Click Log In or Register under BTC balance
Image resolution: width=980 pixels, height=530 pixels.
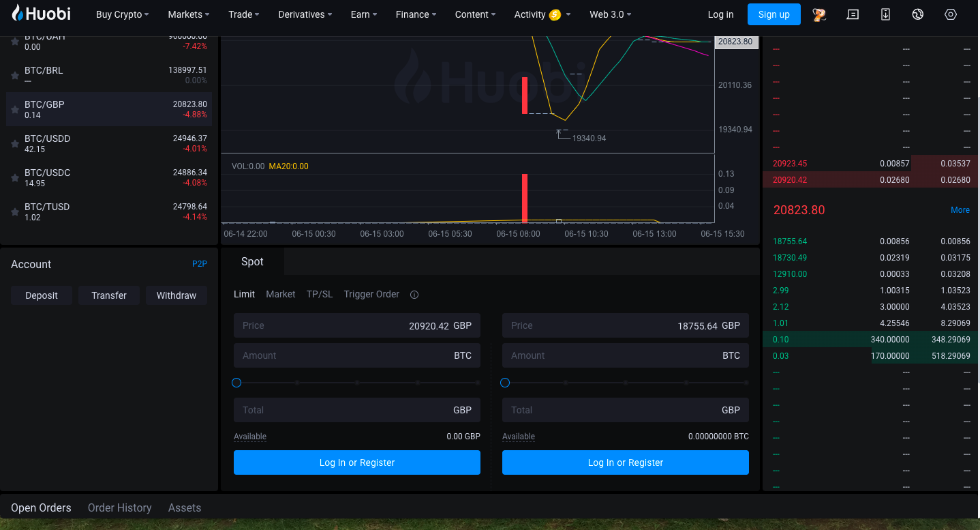coord(626,462)
